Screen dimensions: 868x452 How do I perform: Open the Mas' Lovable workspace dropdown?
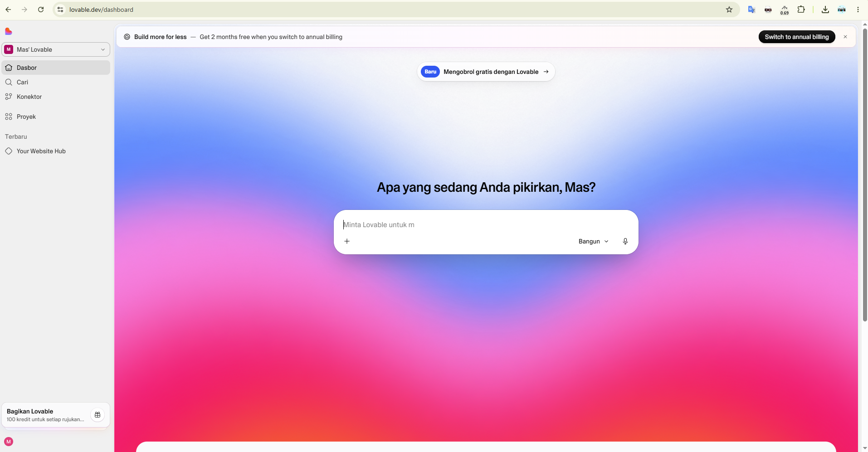click(56, 49)
